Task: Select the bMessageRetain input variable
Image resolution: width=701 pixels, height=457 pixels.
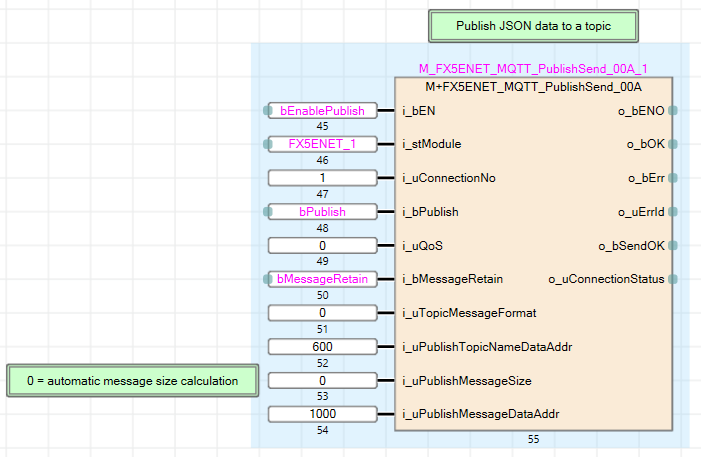Action: pos(322,279)
